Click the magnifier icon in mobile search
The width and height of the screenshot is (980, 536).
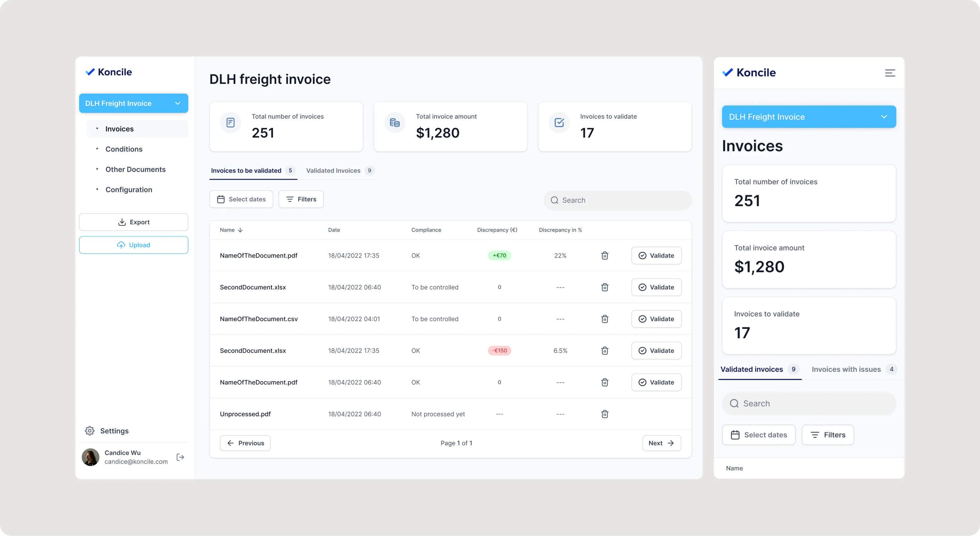[x=734, y=403]
